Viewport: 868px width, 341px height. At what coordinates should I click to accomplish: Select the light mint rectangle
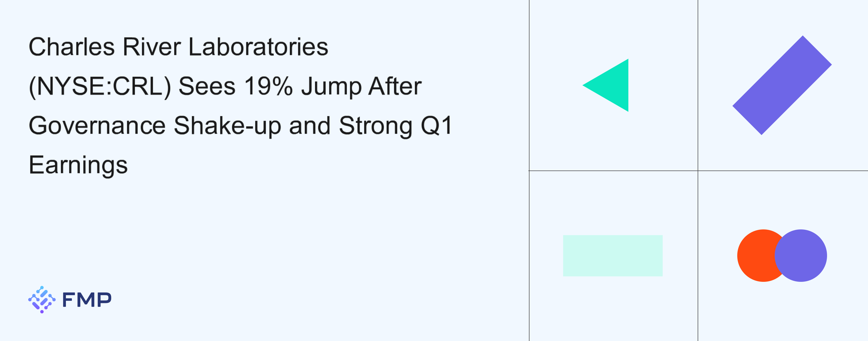click(x=612, y=256)
